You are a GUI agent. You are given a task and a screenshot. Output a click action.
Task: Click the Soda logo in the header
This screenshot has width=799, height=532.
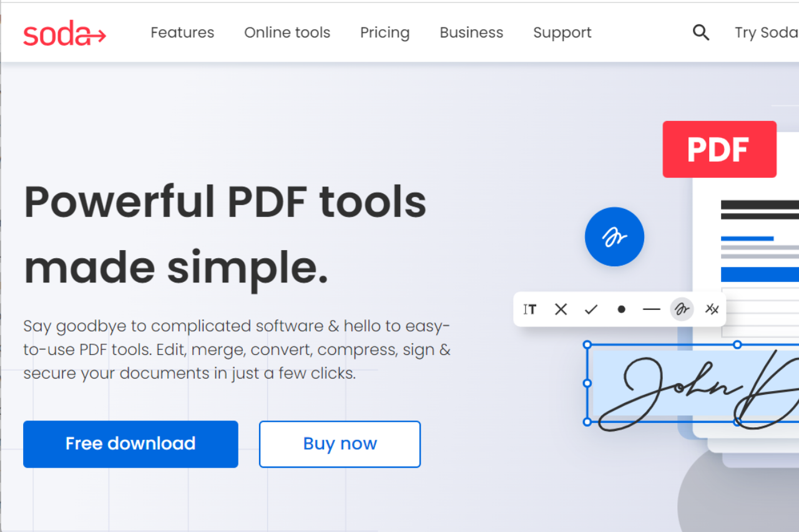point(65,33)
